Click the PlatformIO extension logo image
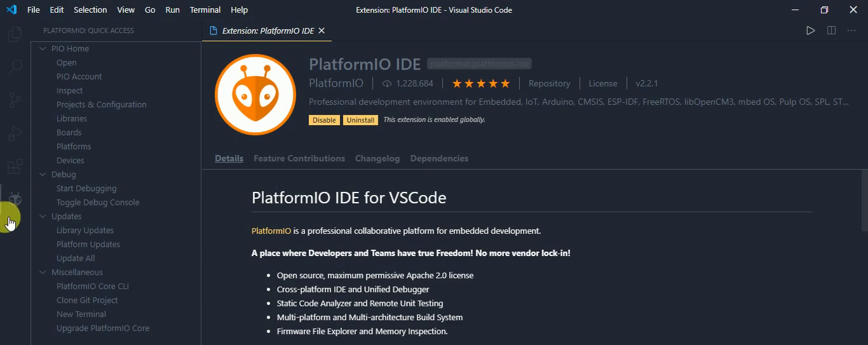The image size is (868, 345). coord(255,94)
